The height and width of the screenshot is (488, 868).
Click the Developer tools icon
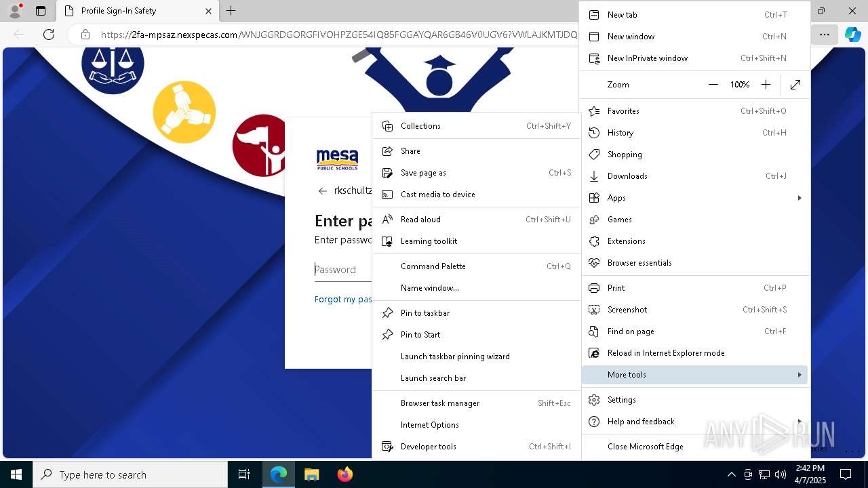pos(387,447)
